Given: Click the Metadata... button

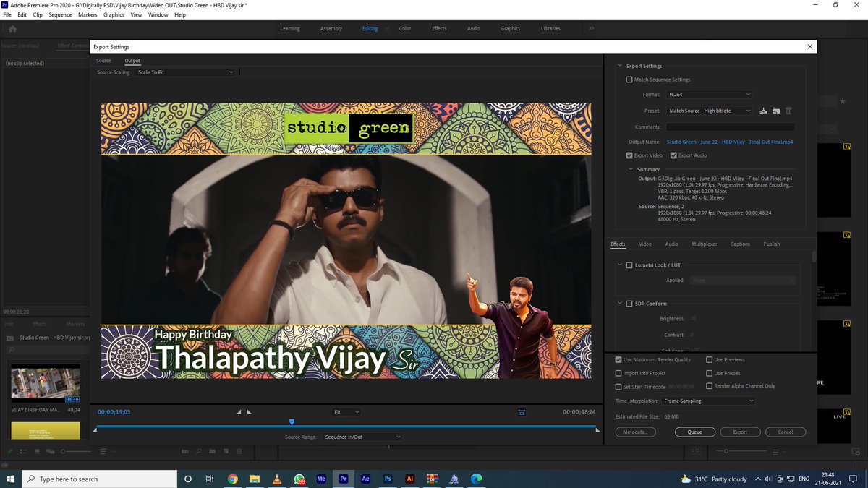Looking at the screenshot, I should click(636, 432).
